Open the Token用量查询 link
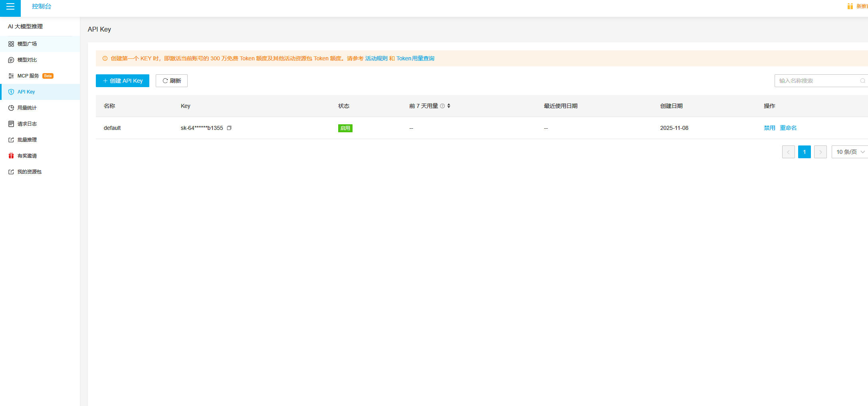The height and width of the screenshot is (406, 868). click(x=415, y=58)
